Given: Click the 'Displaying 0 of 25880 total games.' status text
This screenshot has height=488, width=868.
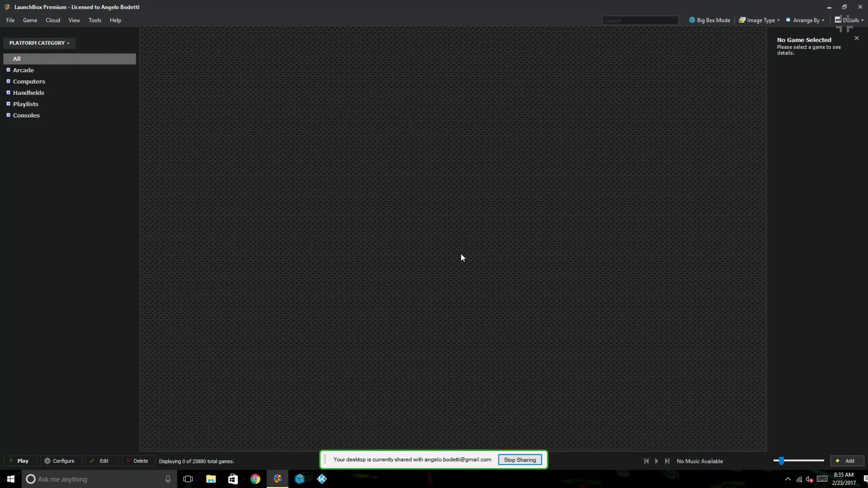Looking at the screenshot, I should pos(197,461).
